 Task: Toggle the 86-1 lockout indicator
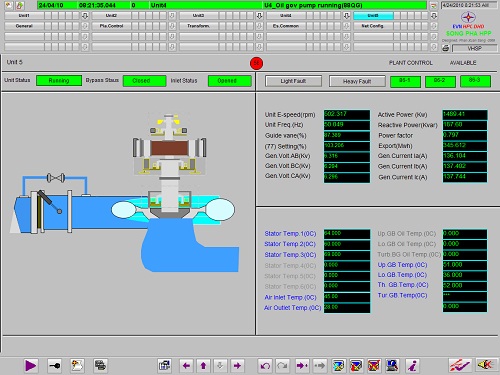point(405,81)
